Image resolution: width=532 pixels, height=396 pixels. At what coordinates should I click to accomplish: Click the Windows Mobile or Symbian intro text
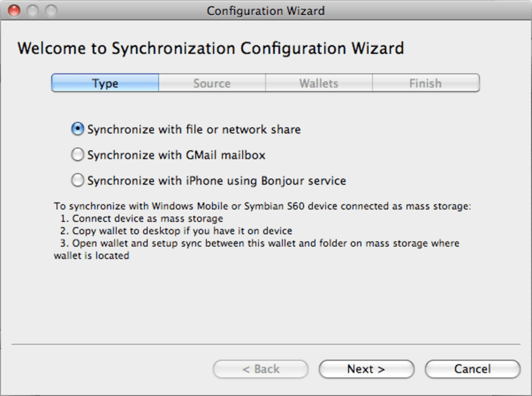click(x=262, y=206)
